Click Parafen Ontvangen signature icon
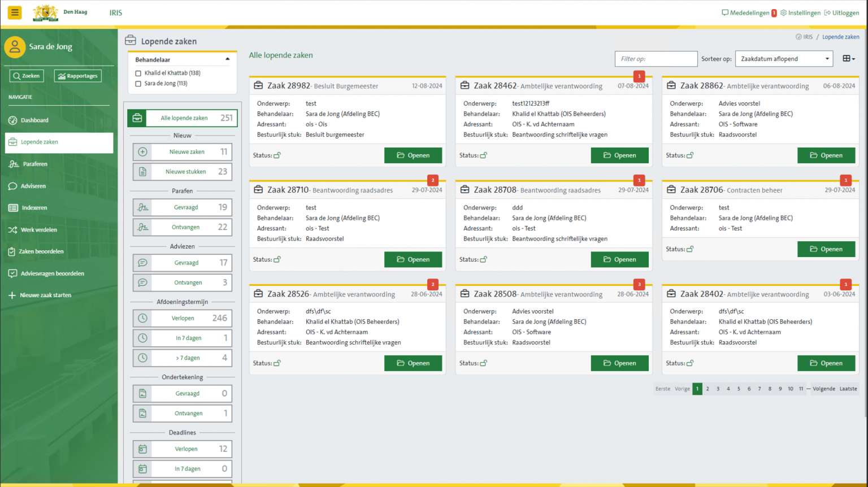This screenshot has height=487, width=868. (142, 227)
